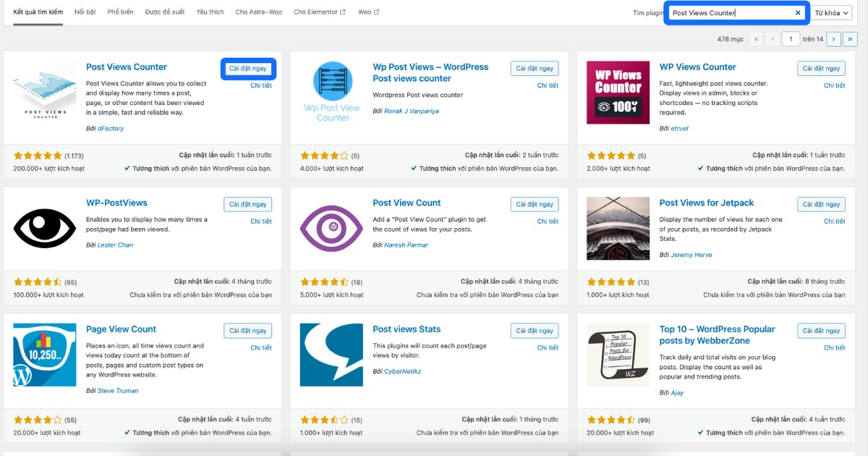Image resolution: width=868 pixels, height=456 pixels.
Task: Open the Top 10 WebberZone scroll icon
Action: 618,355
